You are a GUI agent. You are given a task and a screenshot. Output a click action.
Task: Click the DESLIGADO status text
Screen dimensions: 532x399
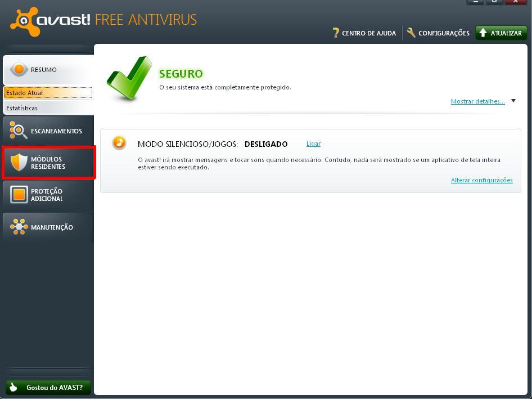266,144
